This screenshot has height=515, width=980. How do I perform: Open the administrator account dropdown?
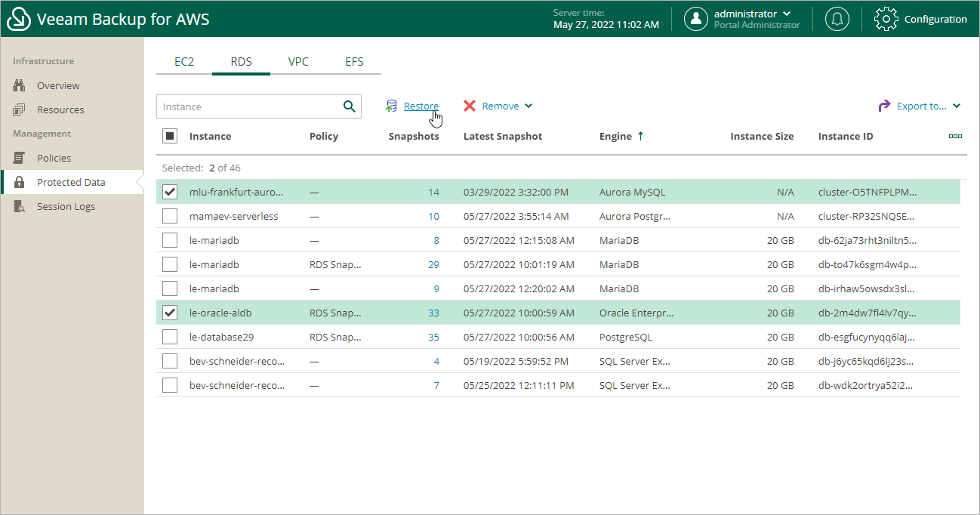[787, 14]
